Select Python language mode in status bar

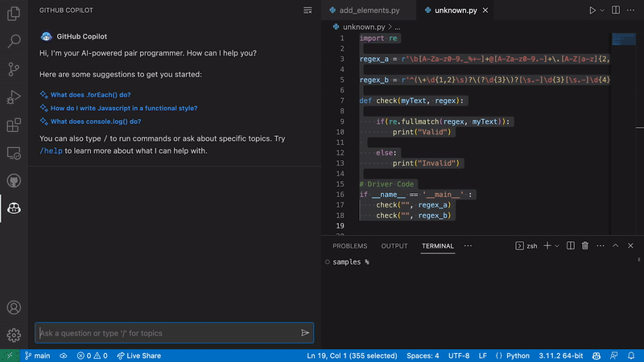coord(512,356)
